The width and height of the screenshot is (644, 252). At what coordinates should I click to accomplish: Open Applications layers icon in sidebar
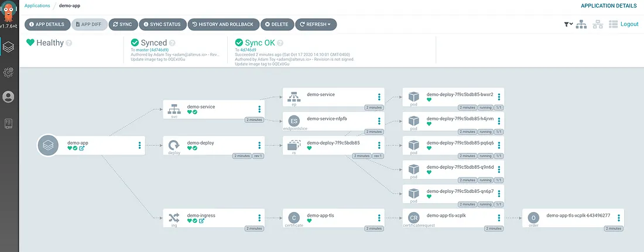click(9, 47)
